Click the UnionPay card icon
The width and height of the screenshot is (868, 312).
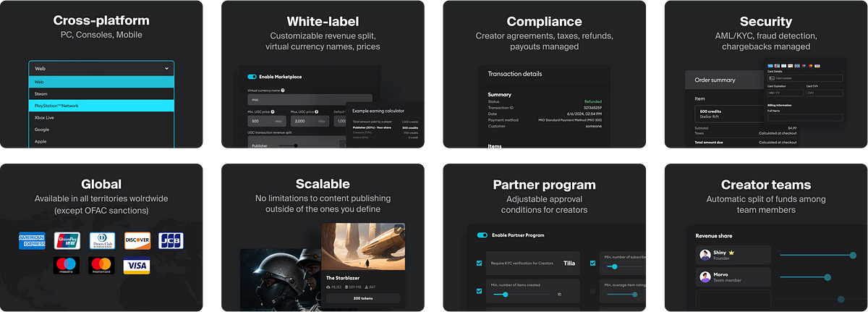tap(67, 240)
